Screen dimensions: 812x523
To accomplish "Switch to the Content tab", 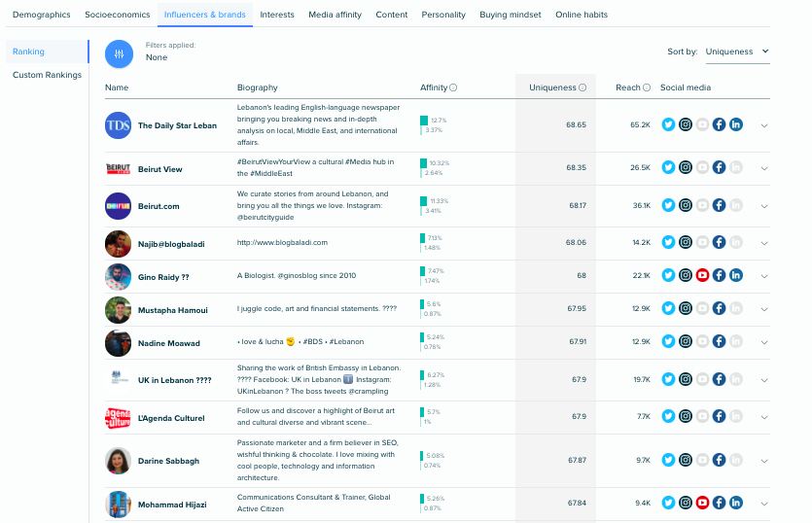I will [x=392, y=15].
